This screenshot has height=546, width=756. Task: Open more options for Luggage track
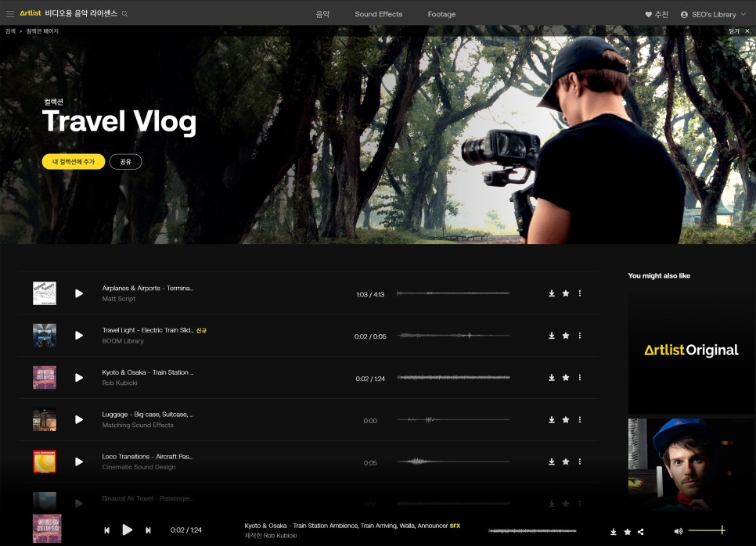pos(580,420)
